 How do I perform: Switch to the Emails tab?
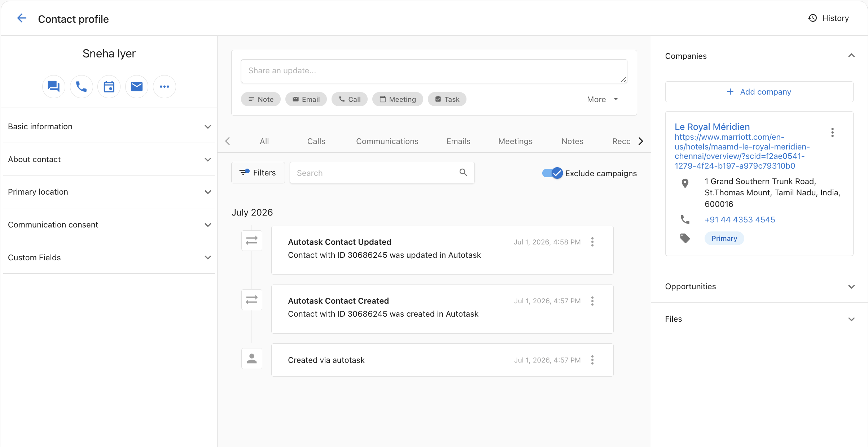pos(458,141)
